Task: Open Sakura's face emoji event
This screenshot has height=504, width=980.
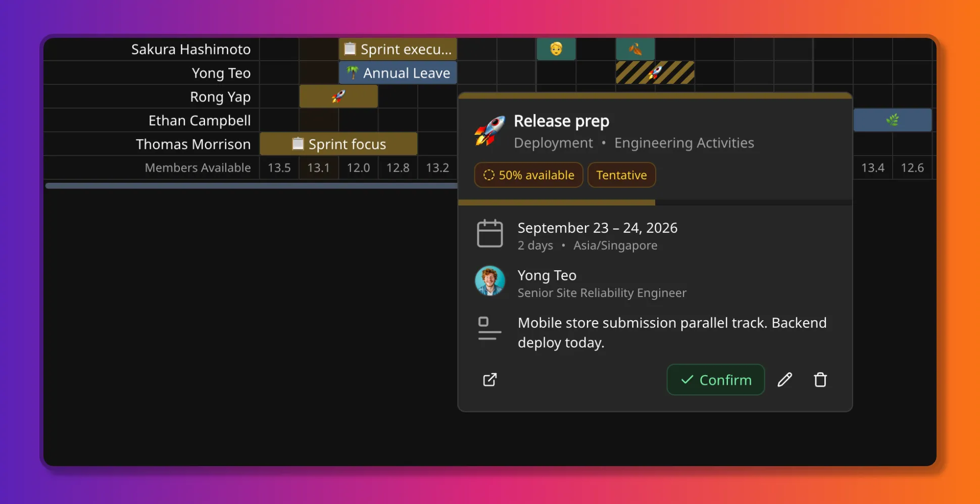Action: (556, 49)
